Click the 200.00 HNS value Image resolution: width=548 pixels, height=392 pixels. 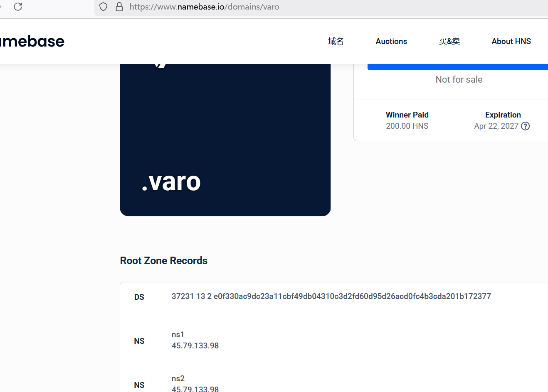click(x=407, y=126)
